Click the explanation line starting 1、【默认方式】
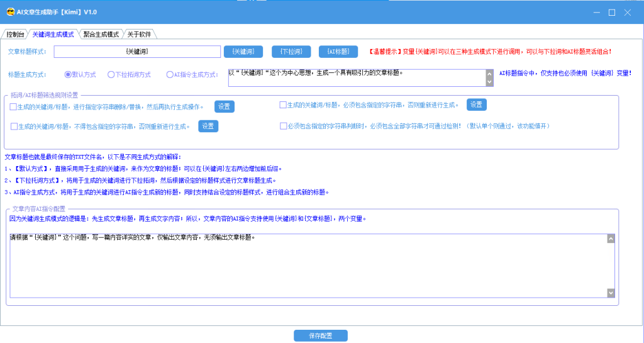 coord(143,169)
